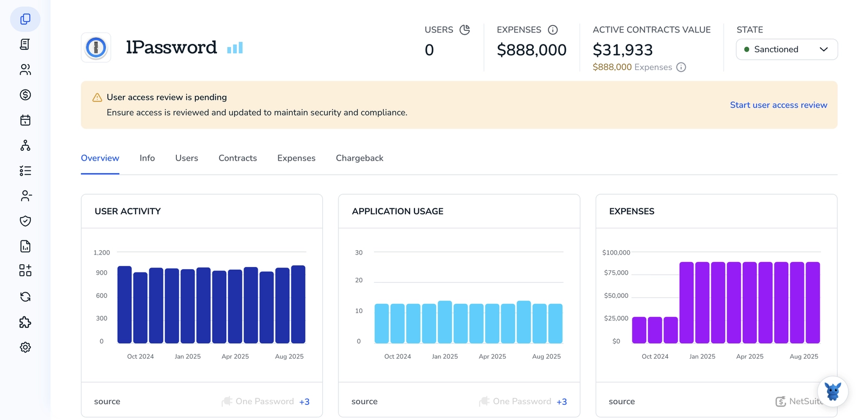Viewport: 868px width, 420px height.
Task: Open the checklist tasks sidebar icon
Action: tap(25, 171)
